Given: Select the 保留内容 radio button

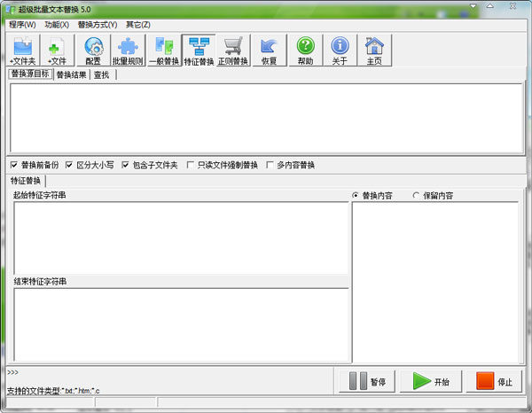Looking at the screenshot, I should coord(418,195).
